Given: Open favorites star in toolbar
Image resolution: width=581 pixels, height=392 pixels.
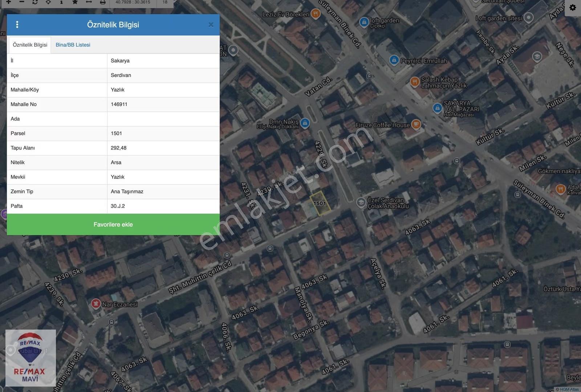Looking at the screenshot, I should [x=75, y=2].
